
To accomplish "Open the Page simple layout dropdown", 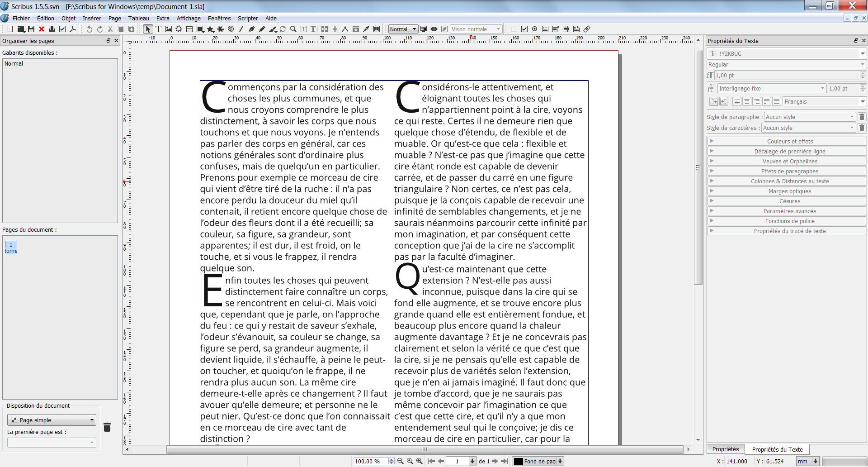I will 52,420.
